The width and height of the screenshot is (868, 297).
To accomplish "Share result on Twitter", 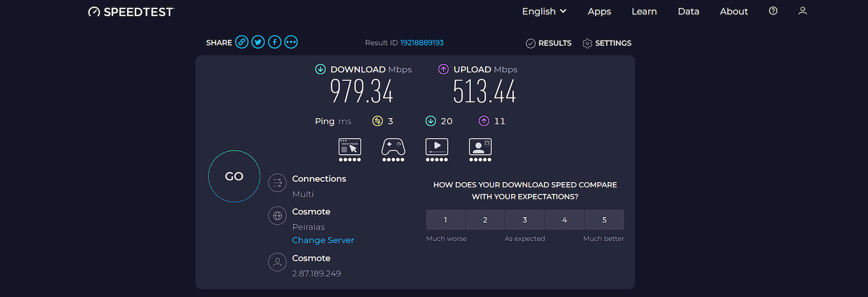I will click(258, 42).
